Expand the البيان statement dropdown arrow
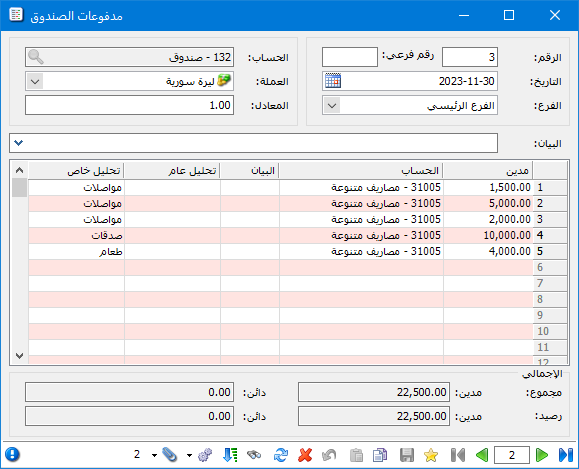This screenshot has width=579, height=469. [18, 143]
